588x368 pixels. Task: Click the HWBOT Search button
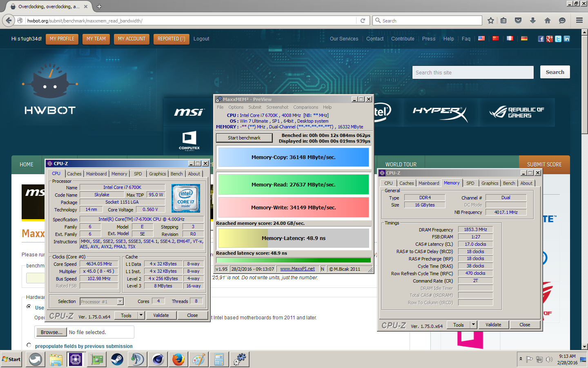[555, 72]
